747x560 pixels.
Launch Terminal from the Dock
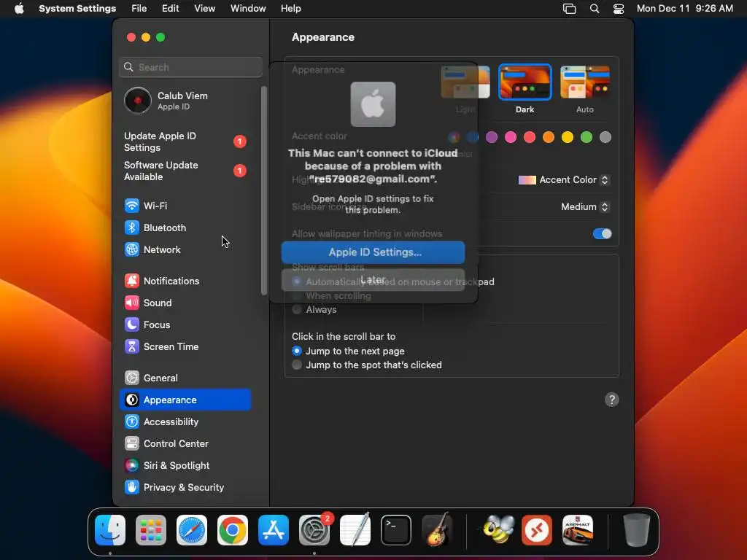[396, 530]
